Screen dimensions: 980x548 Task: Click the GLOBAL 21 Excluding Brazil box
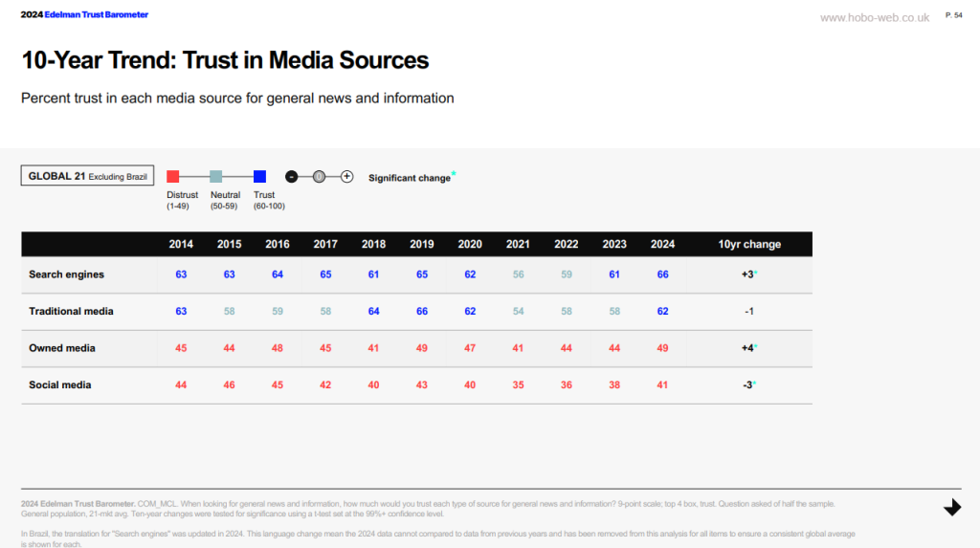pyautogui.click(x=87, y=176)
